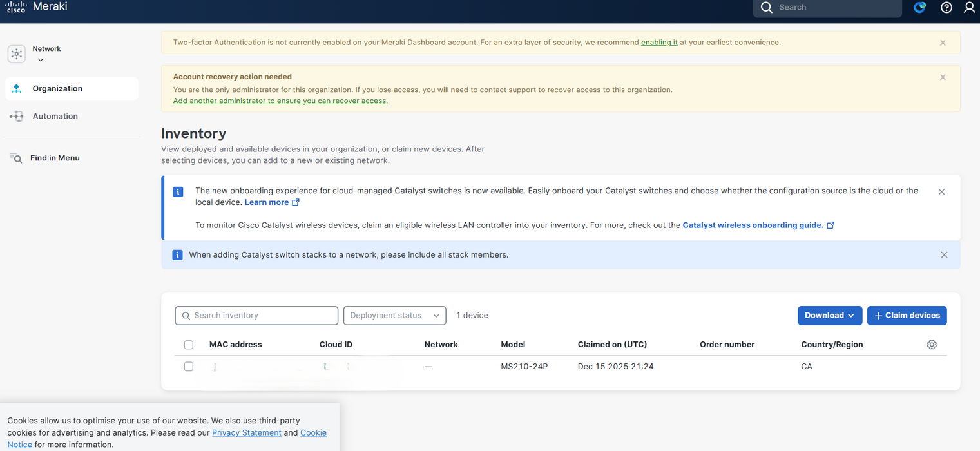Select all devices with header checkbox

189,345
